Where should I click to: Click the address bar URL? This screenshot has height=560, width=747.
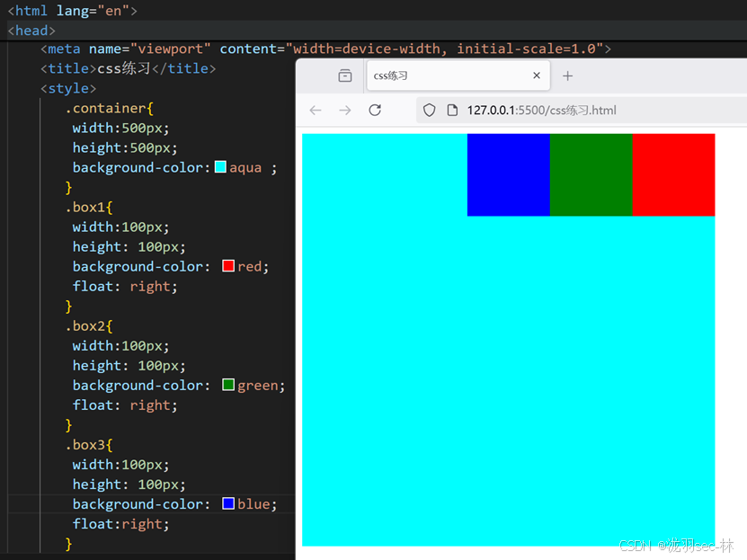(x=542, y=111)
